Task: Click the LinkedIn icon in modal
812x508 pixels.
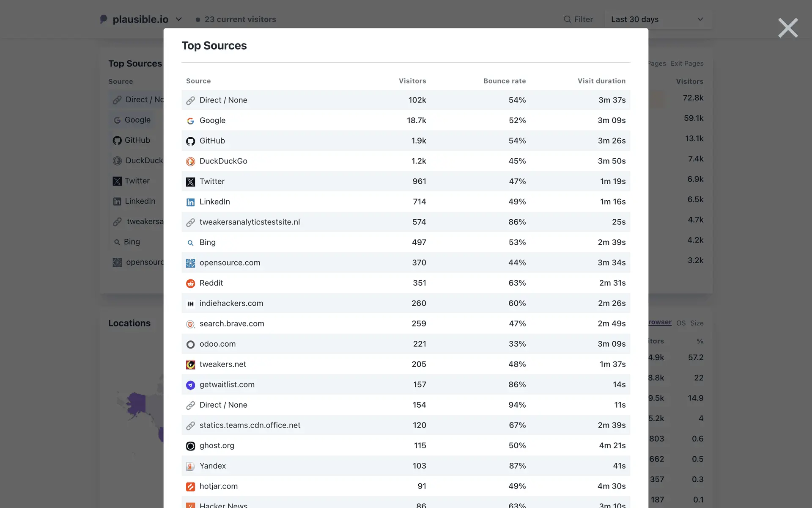Action: 190,202
